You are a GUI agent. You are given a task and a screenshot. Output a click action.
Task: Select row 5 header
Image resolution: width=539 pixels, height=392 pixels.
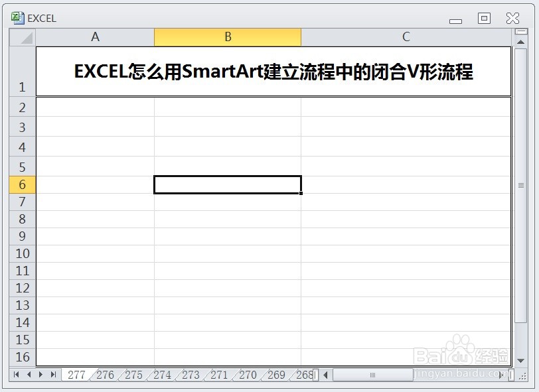pos(23,166)
